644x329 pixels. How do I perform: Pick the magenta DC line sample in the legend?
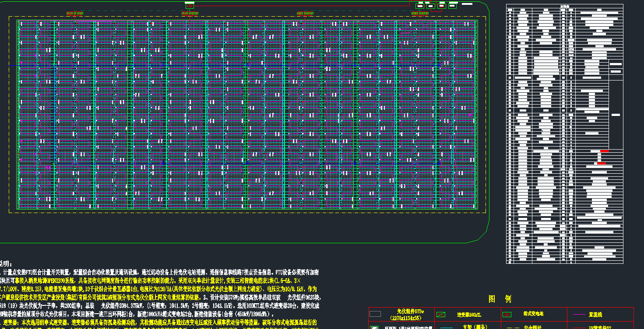tap(579, 315)
